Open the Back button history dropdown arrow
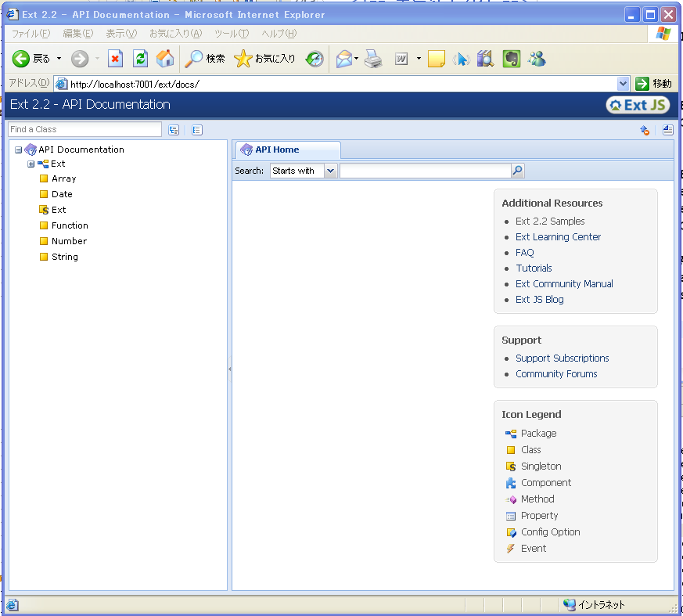This screenshot has height=616, width=683. tap(59, 59)
